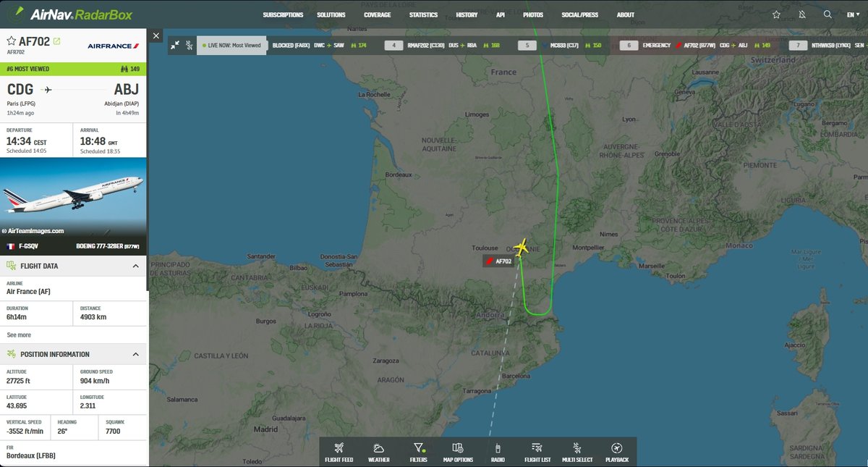Open Playback tool

(617, 452)
